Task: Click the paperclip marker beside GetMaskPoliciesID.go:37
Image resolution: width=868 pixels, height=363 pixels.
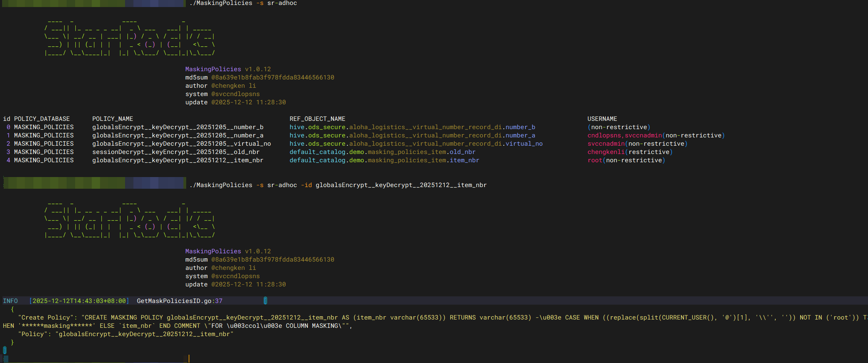Action: (x=265, y=300)
